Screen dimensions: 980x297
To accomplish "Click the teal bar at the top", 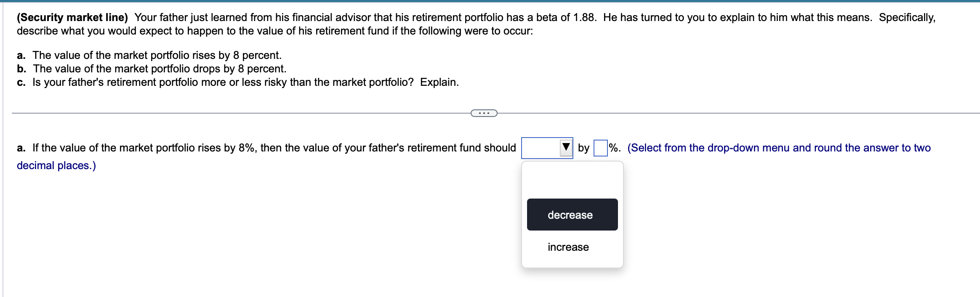I will [x=490, y=1].
